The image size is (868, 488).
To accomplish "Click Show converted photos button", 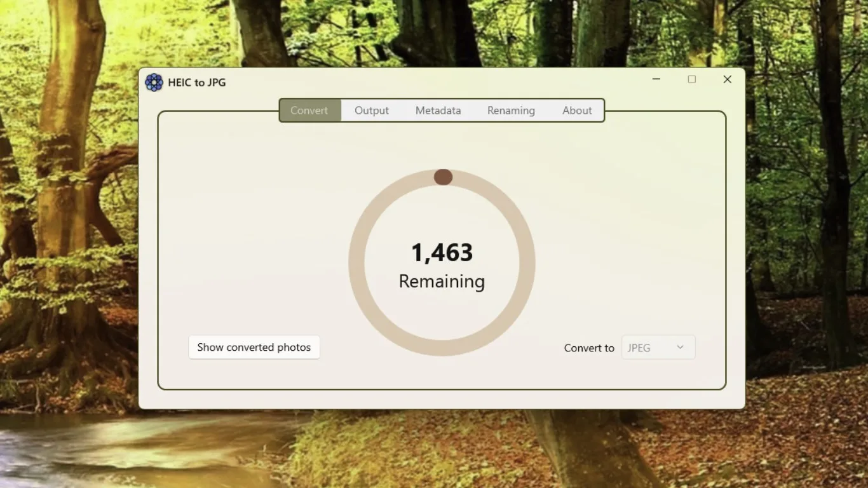I will click(254, 348).
